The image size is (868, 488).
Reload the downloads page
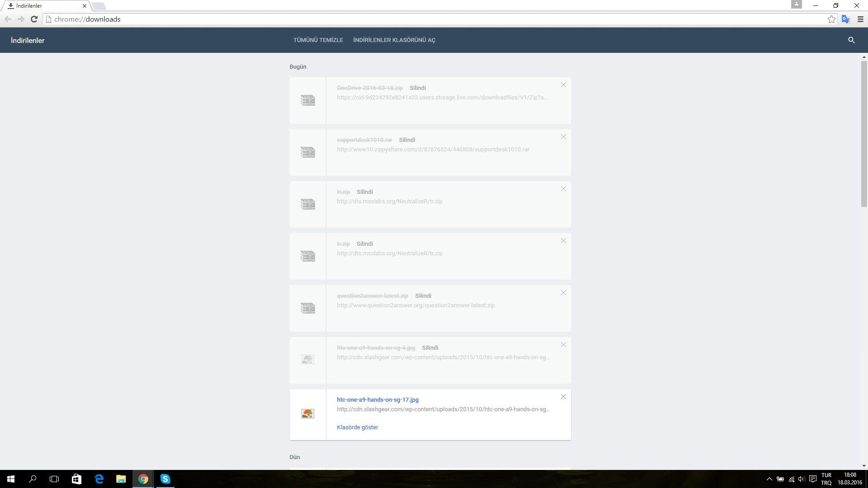pyautogui.click(x=34, y=19)
